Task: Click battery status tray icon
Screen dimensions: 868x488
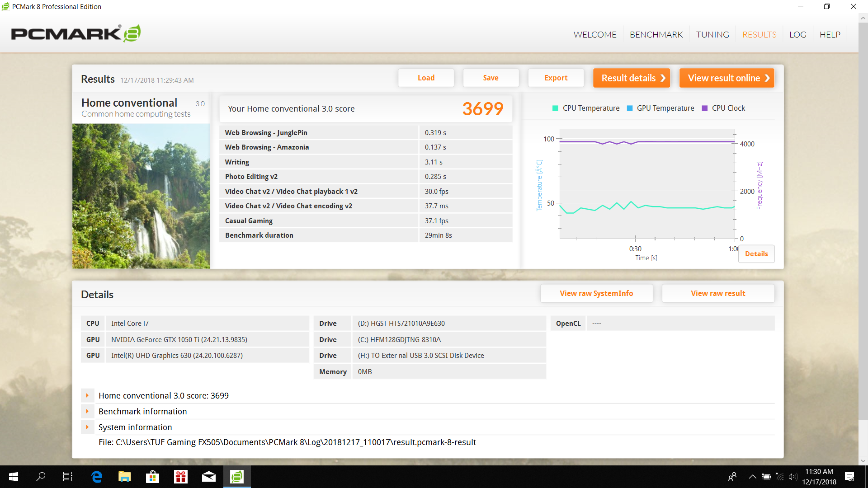Action: pos(766,477)
